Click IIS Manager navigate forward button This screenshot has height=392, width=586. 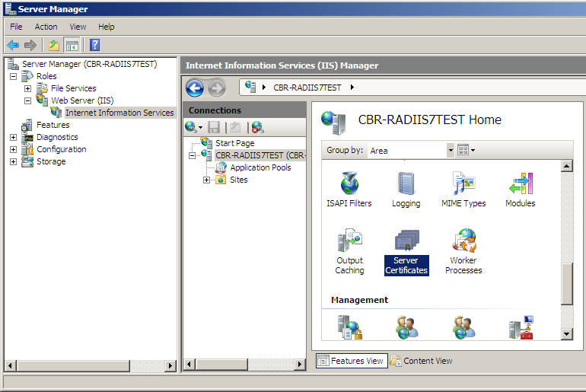[x=217, y=88]
